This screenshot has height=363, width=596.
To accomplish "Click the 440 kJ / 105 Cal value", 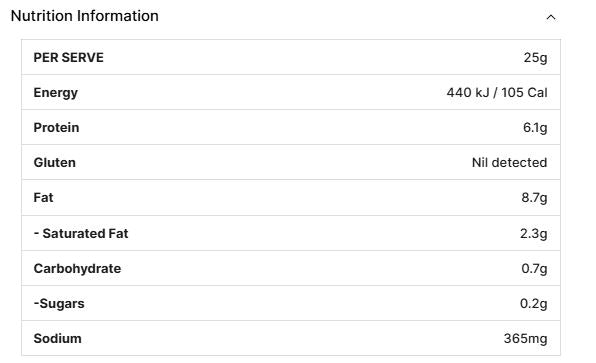I will (497, 92).
